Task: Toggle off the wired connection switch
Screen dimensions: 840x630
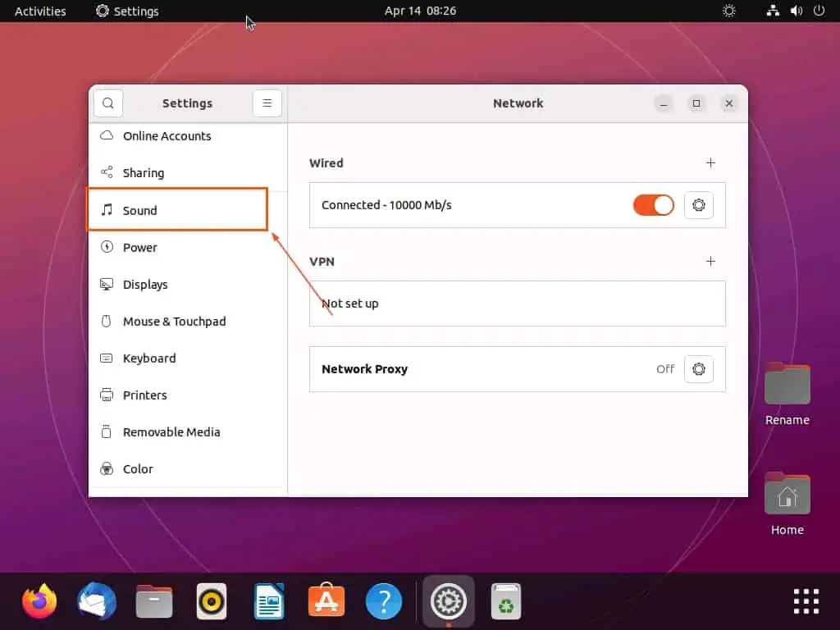Action: coord(653,205)
